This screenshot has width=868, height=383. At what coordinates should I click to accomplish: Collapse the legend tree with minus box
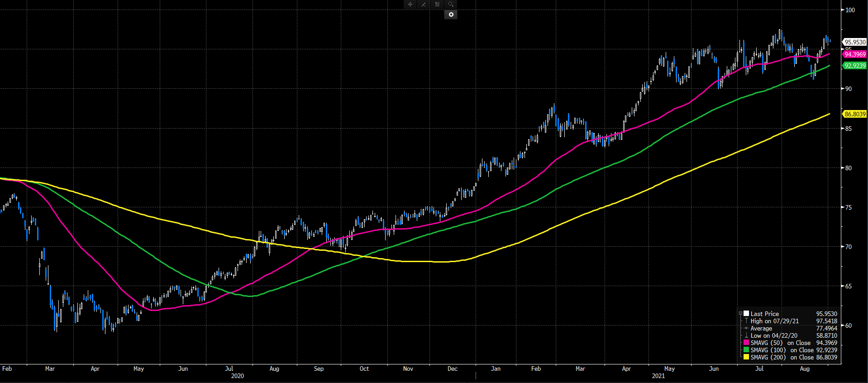(x=740, y=313)
